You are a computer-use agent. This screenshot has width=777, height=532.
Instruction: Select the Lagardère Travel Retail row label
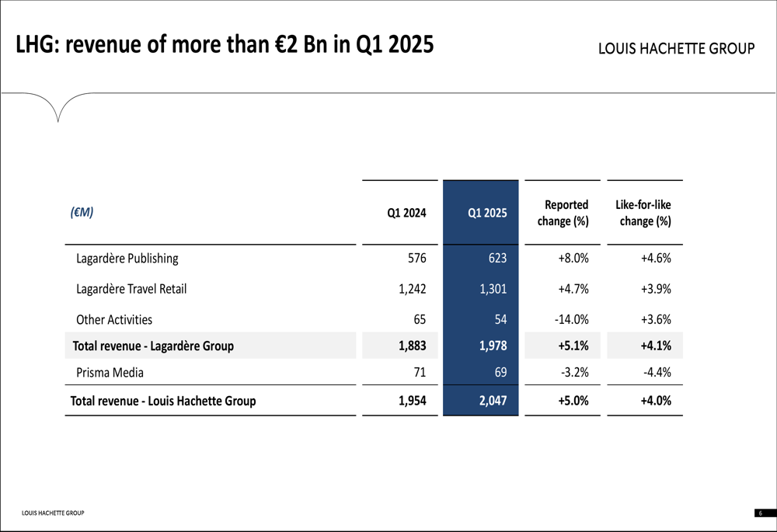tap(131, 289)
